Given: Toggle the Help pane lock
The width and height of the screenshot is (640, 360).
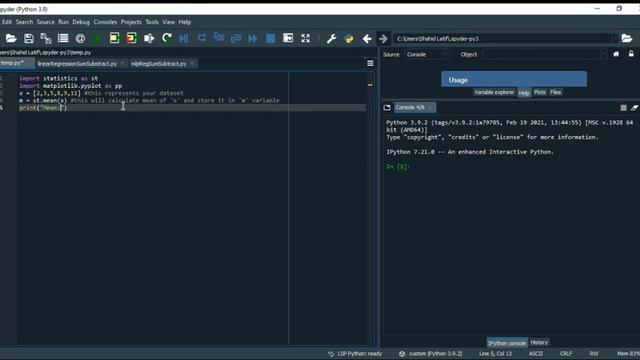Looking at the screenshot, I should (x=631, y=54).
